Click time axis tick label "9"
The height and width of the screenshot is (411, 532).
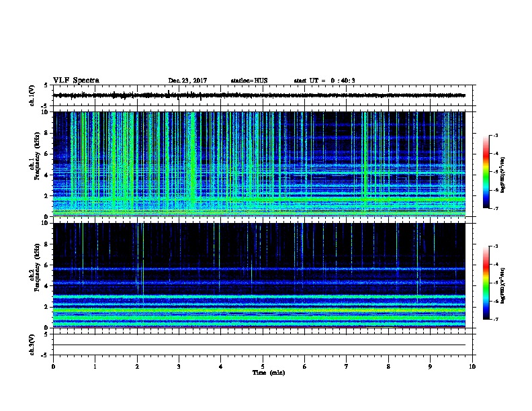point(430,367)
